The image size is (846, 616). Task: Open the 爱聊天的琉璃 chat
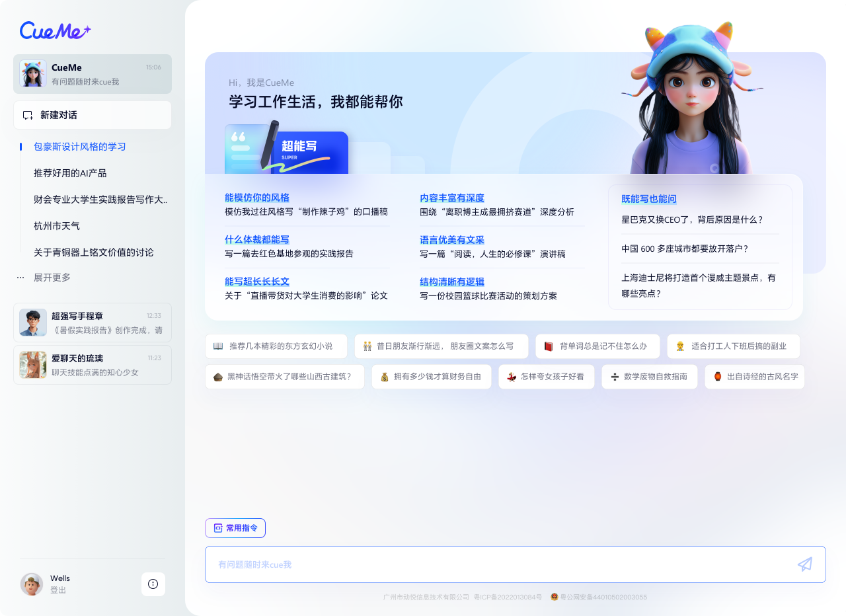pyautogui.click(x=93, y=364)
